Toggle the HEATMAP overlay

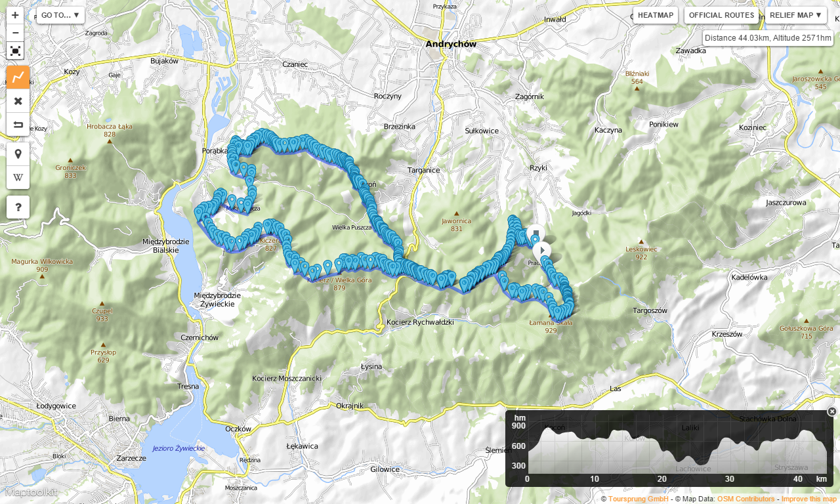(656, 15)
